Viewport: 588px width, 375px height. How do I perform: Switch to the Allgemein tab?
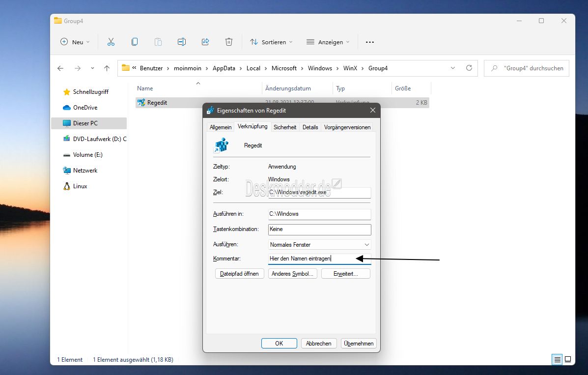point(221,127)
